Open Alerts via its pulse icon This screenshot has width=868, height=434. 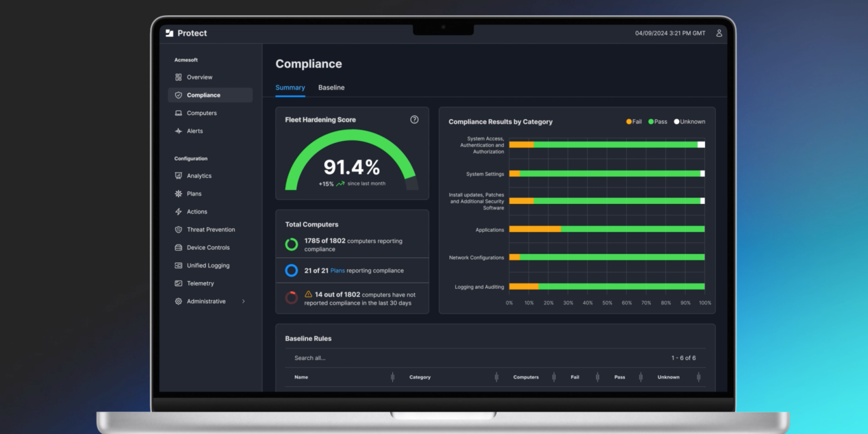(x=178, y=131)
